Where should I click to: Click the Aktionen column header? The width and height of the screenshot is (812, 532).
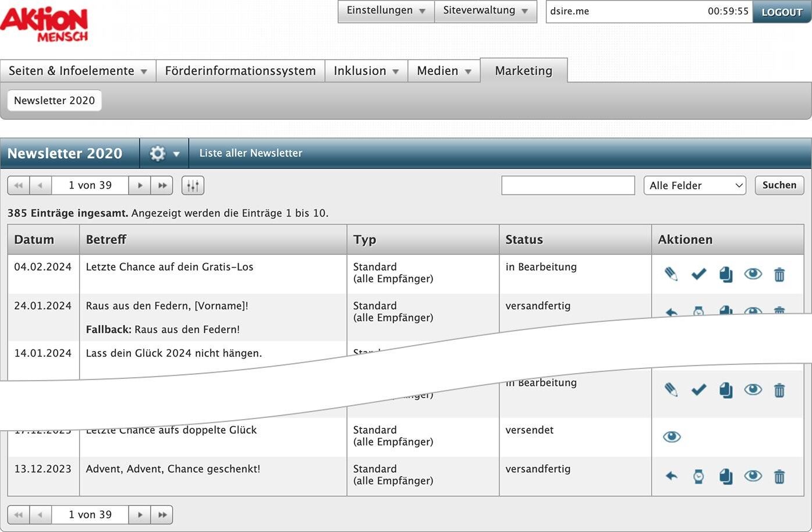click(728, 239)
